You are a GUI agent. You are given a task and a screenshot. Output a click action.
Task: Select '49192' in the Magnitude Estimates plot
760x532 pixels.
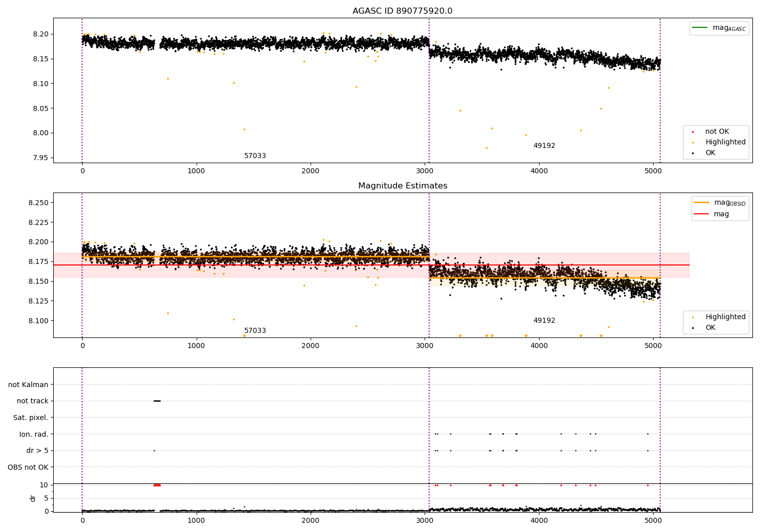tap(544, 321)
